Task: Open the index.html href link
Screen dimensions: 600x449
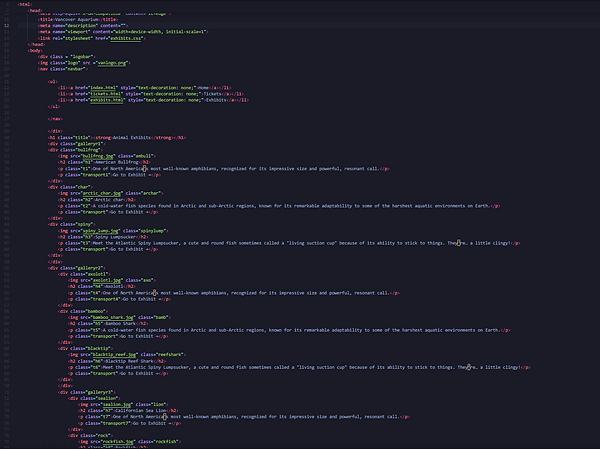Action: coord(104,88)
